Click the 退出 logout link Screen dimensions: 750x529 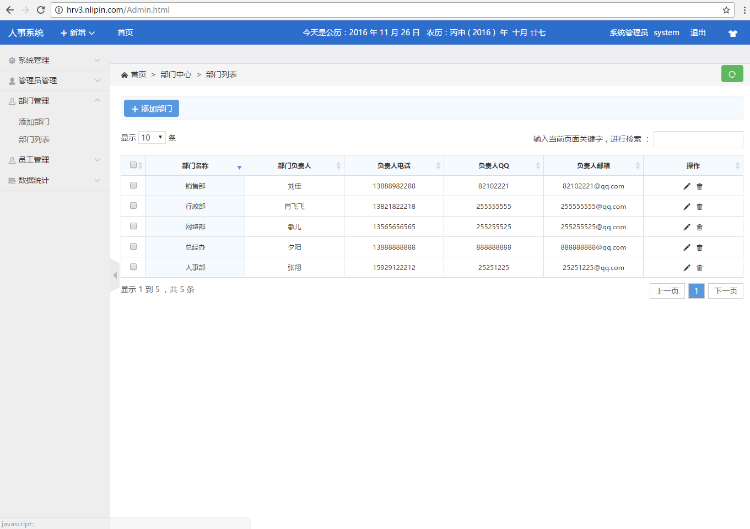point(698,33)
